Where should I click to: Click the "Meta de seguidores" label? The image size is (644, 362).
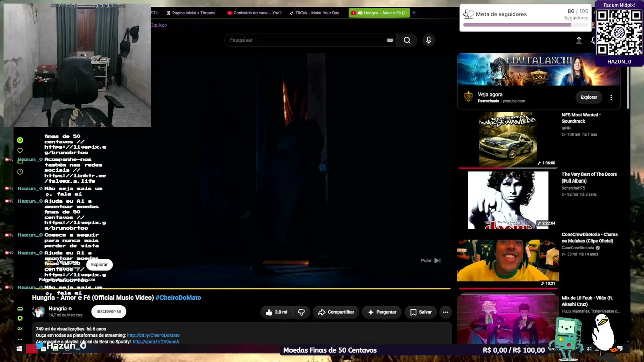point(501,14)
